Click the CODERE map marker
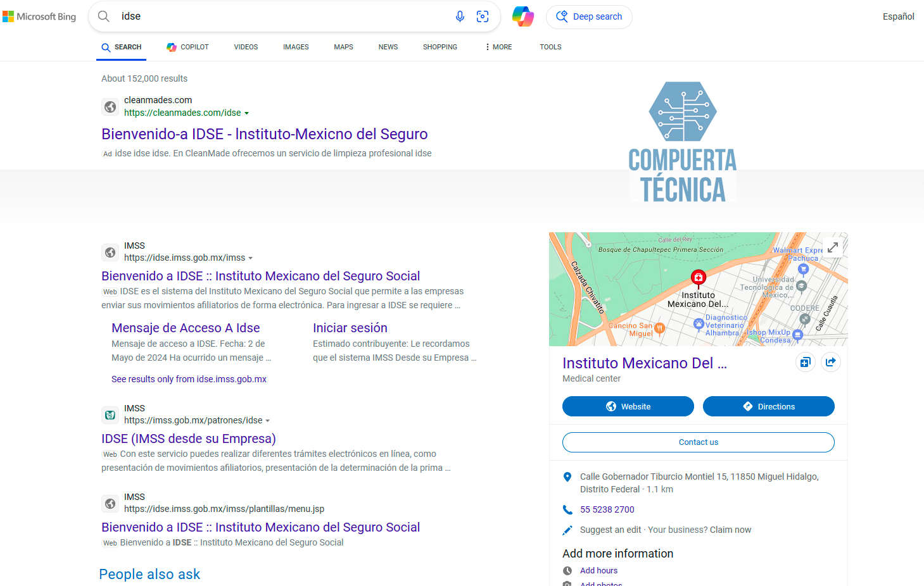This screenshot has width=924, height=586. [x=805, y=319]
